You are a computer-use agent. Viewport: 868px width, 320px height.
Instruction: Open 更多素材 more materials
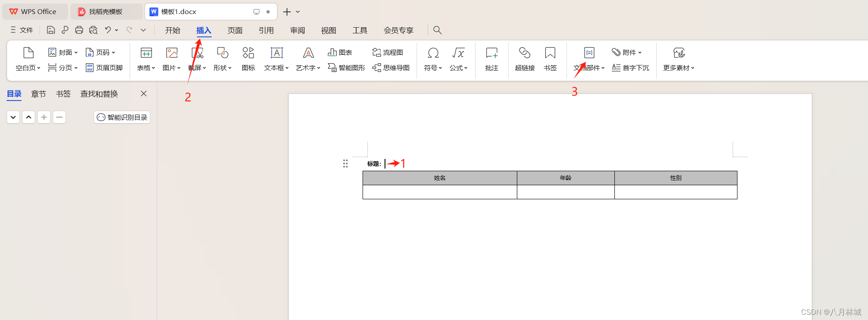pos(679,59)
